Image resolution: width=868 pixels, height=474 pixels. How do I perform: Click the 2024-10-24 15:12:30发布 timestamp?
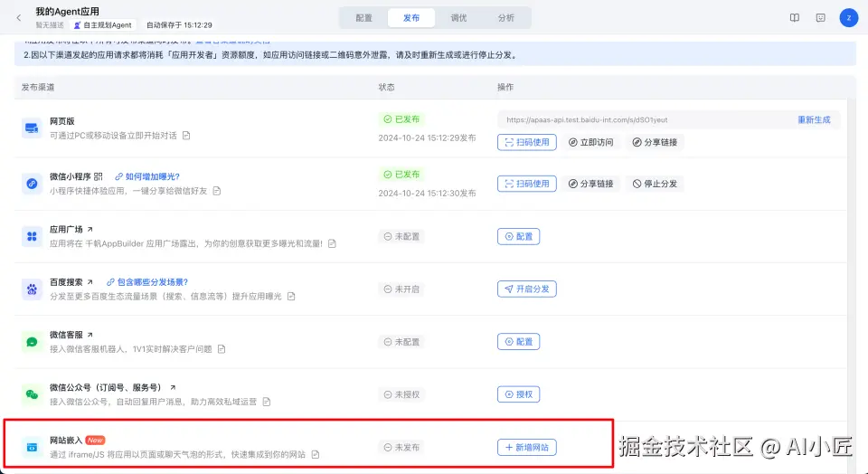(x=427, y=194)
